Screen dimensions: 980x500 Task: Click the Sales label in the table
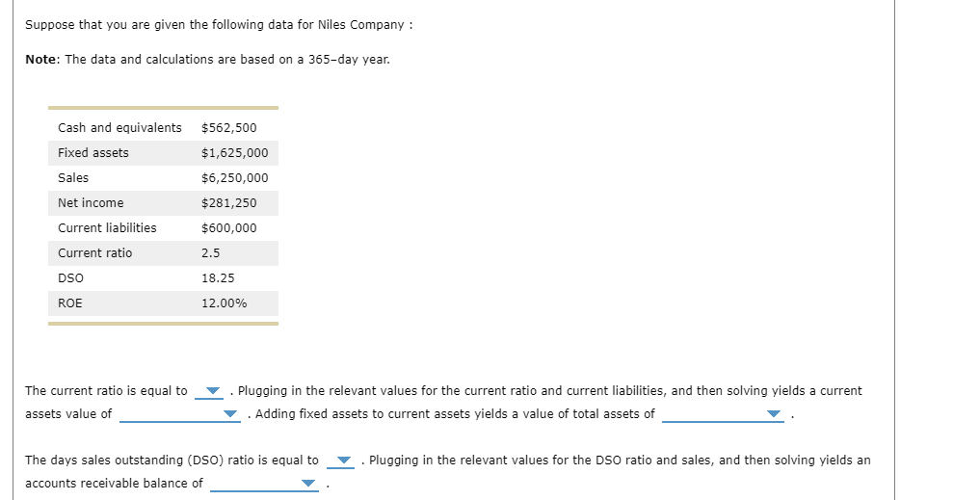(x=73, y=178)
